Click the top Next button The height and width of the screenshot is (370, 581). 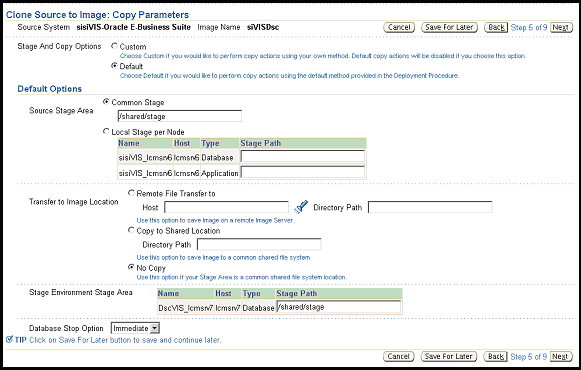[x=561, y=27]
